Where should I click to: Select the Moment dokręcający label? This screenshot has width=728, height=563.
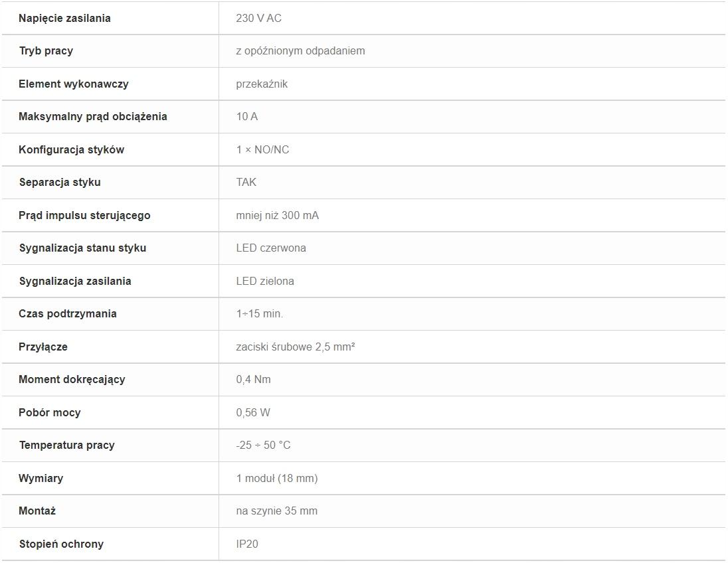coord(72,379)
